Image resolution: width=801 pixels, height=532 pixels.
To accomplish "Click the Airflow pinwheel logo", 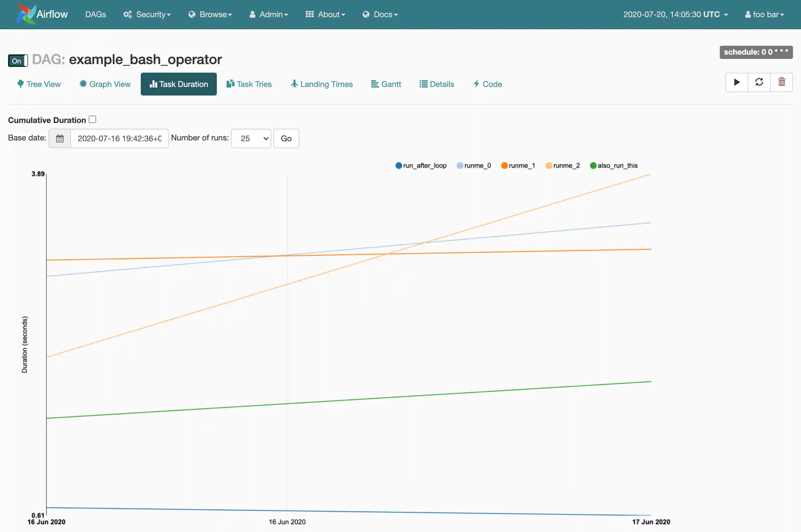I will tap(27, 14).
